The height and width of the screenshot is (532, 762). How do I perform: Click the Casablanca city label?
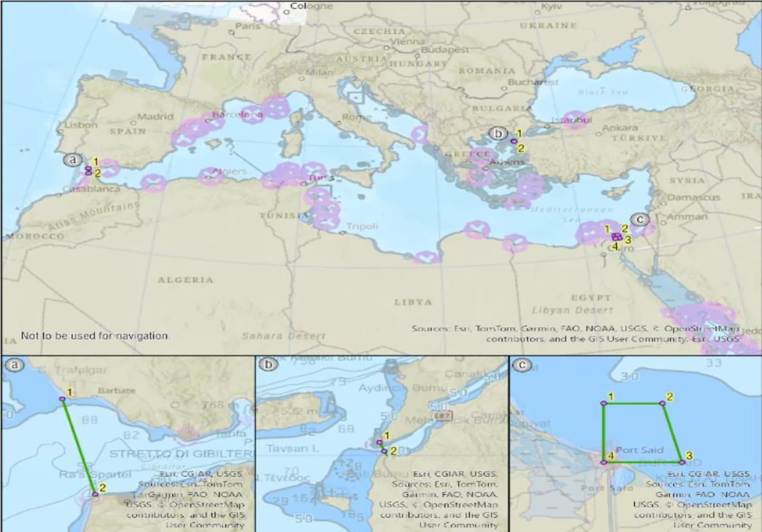(x=91, y=189)
